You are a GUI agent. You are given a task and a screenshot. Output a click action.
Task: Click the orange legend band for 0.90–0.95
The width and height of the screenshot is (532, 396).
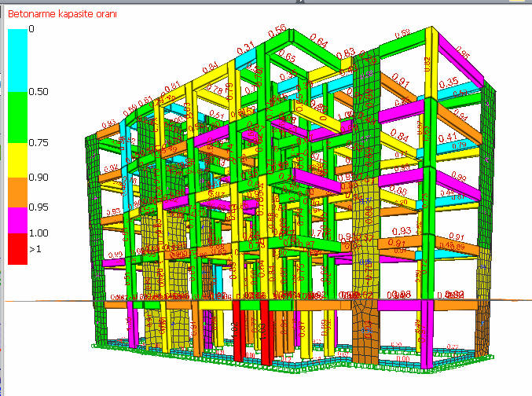pos(17,192)
